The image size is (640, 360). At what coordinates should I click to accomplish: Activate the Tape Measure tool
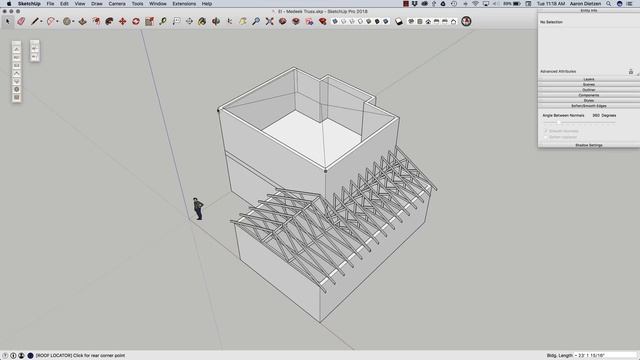(163, 21)
